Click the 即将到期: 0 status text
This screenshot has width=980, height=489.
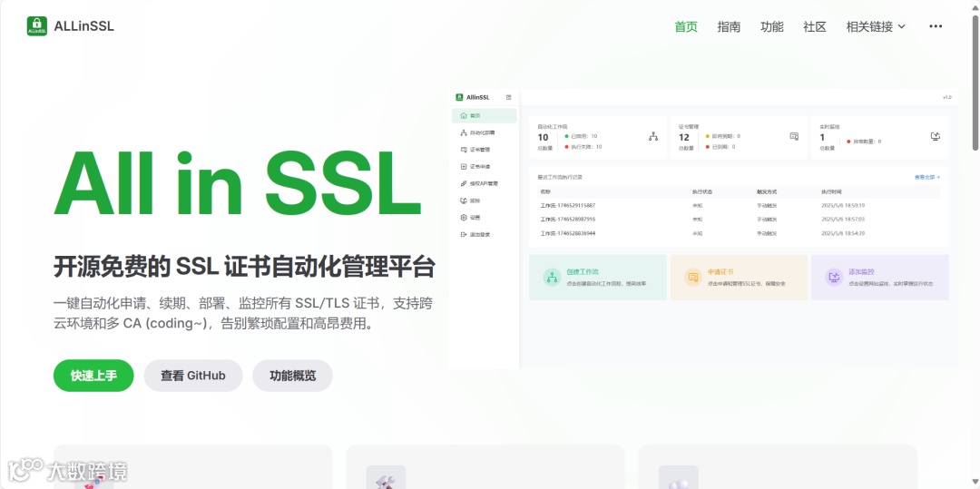726,136
